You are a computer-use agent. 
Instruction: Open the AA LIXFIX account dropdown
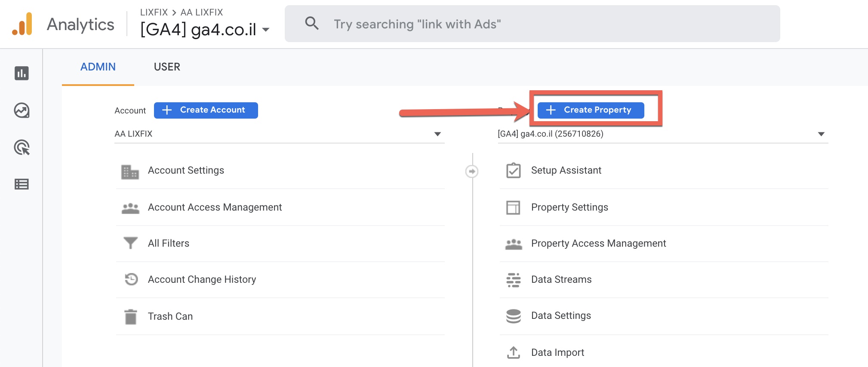(279, 134)
